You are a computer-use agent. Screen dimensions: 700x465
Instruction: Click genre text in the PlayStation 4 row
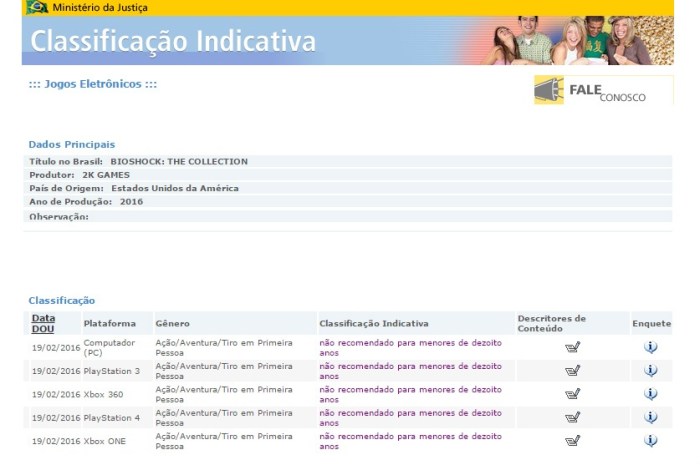click(x=224, y=418)
